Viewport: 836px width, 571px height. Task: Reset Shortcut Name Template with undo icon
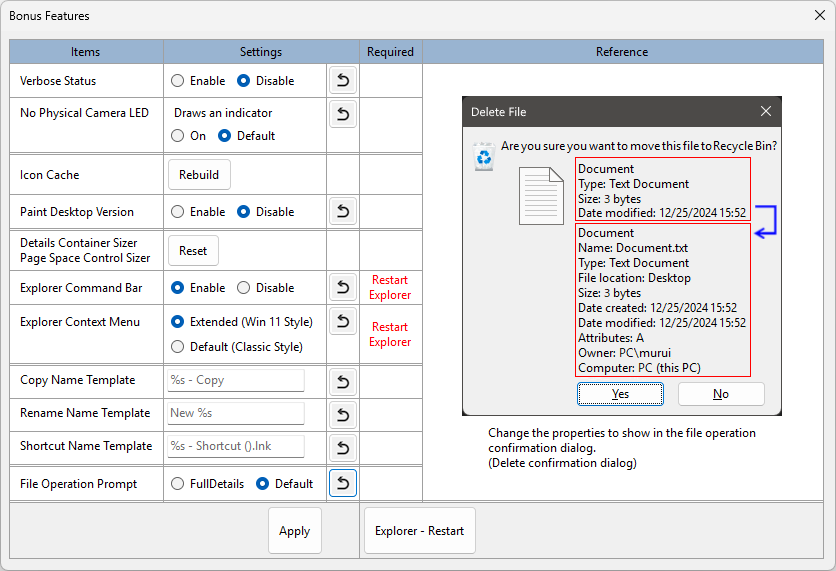343,448
